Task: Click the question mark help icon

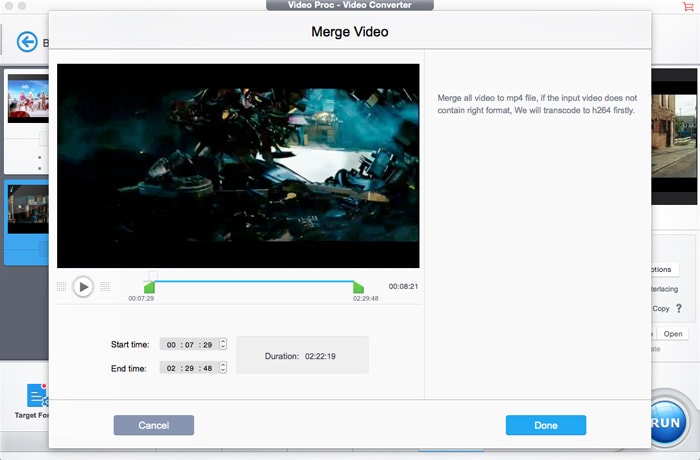Action: [x=679, y=308]
